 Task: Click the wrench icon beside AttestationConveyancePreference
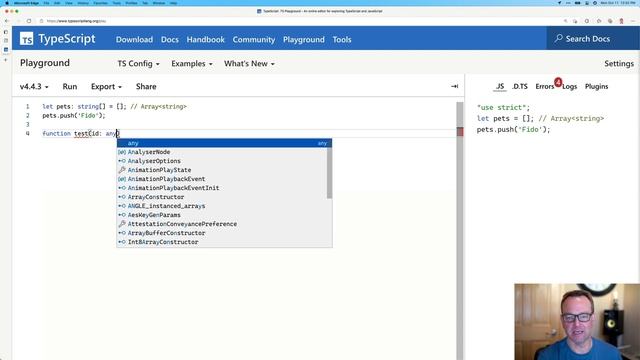point(122,224)
